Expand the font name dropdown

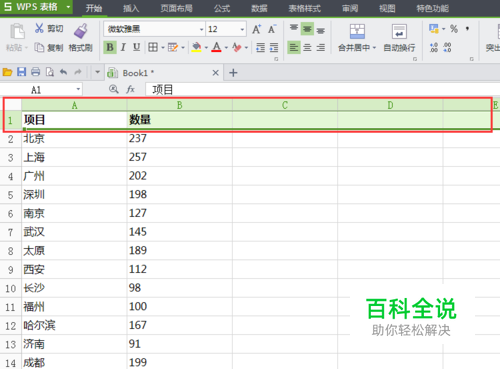click(x=201, y=29)
